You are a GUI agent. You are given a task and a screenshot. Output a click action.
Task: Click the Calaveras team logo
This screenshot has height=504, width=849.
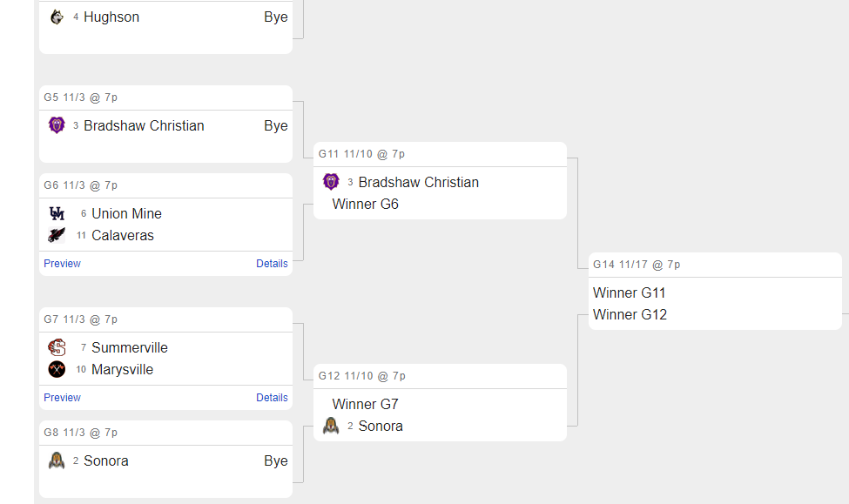click(x=57, y=235)
